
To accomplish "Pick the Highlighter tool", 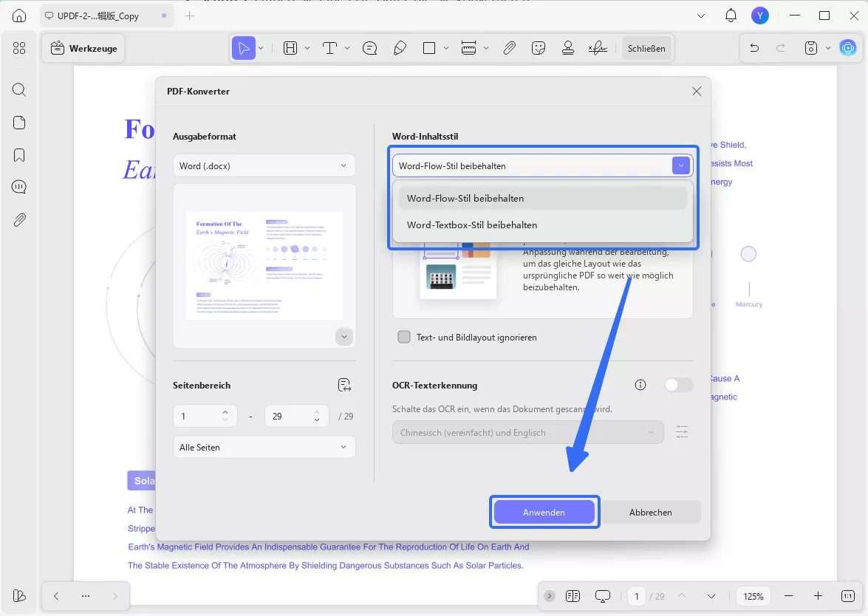I will tap(400, 47).
